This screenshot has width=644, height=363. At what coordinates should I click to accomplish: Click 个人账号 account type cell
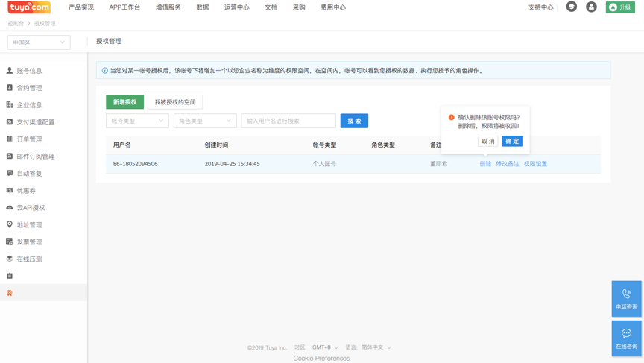point(324,164)
